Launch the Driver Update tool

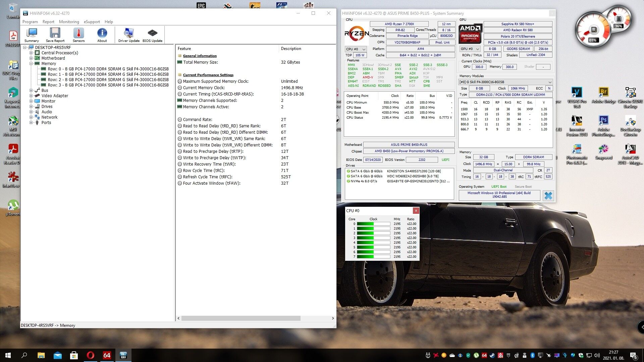pyautogui.click(x=129, y=35)
